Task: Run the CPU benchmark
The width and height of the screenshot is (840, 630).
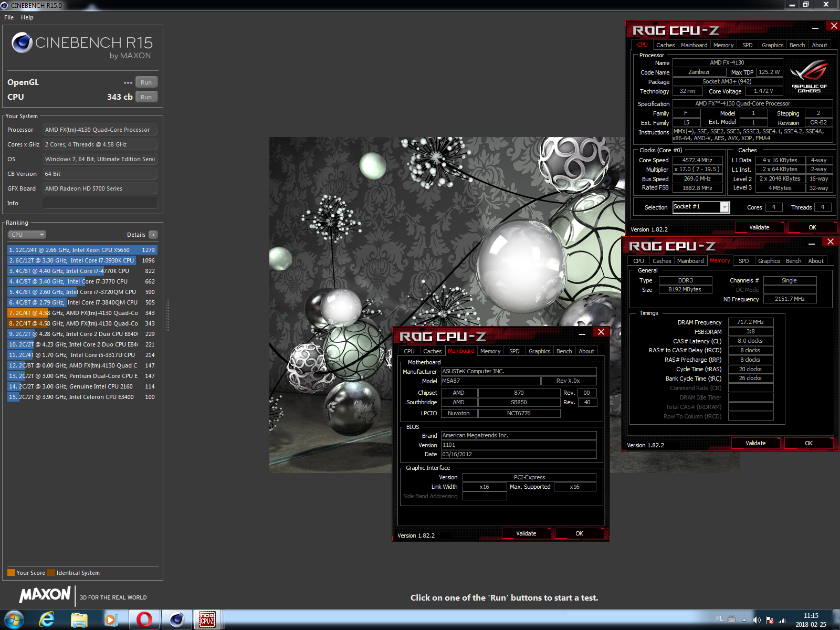Action: point(146,97)
